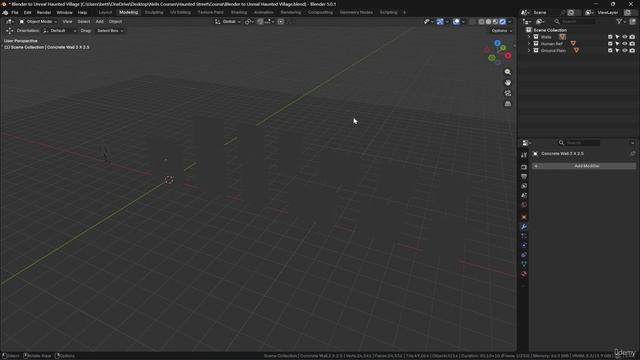Open the shading options dropdown arrow
Screen dimensions: 640x360
click(x=509, y=22)
